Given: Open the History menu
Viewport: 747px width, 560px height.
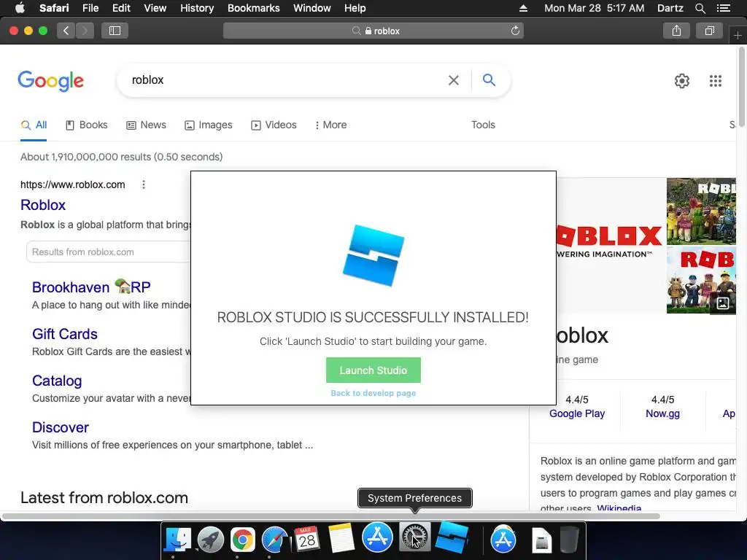Looking at the screenshot, I should [x=197, y=8].
